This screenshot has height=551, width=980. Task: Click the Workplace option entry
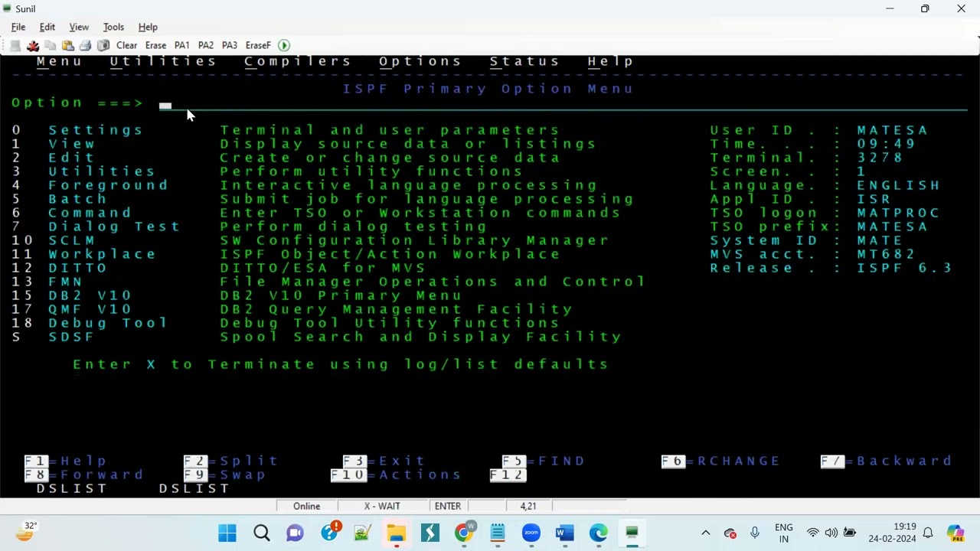[102, 254]
